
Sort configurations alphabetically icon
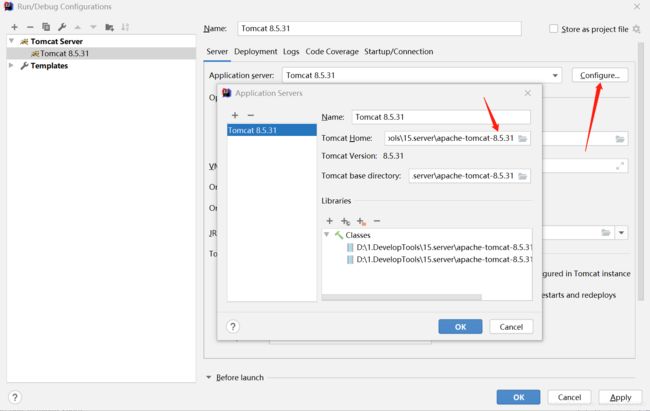click(125, 27)
